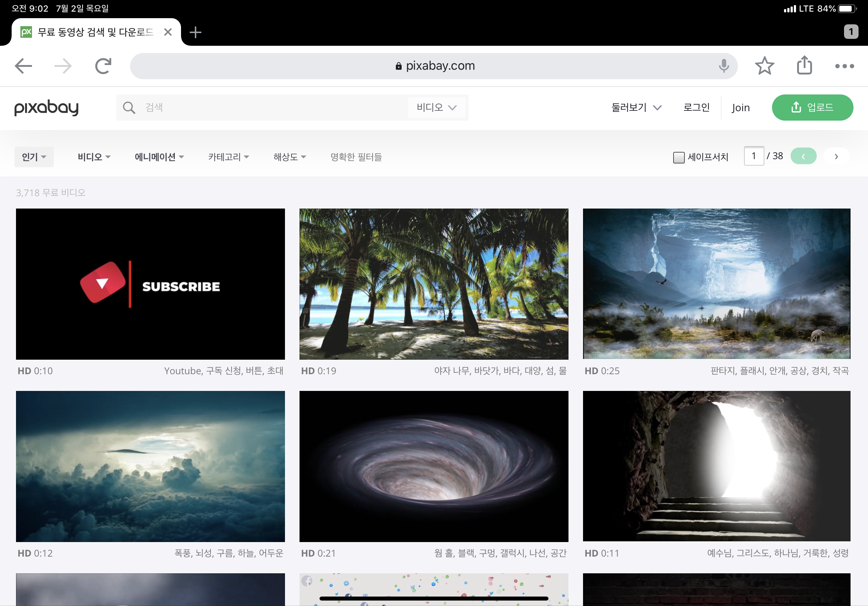Click the green 업로드 button

(x=812, y=108)
